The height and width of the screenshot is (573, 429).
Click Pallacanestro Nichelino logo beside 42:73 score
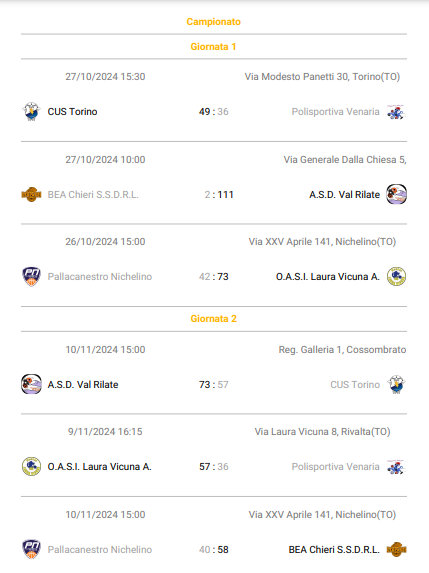[x=31, y=277]
